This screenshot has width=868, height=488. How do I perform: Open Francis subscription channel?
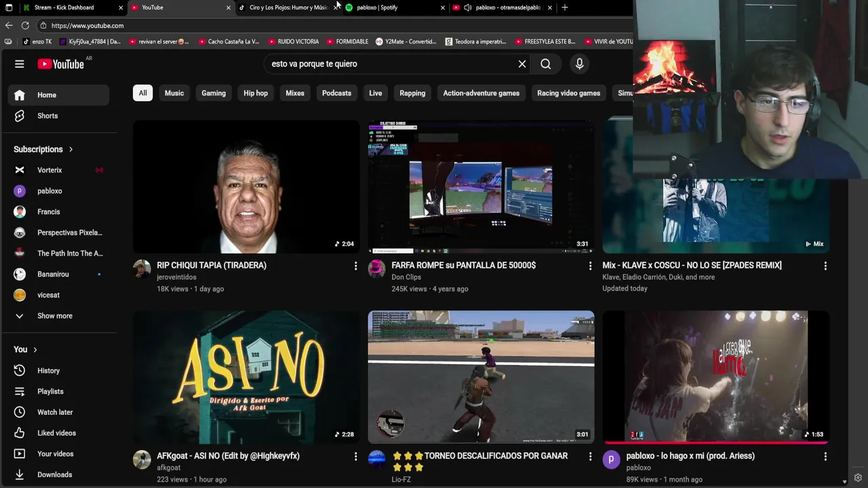[x=58, y=212]
